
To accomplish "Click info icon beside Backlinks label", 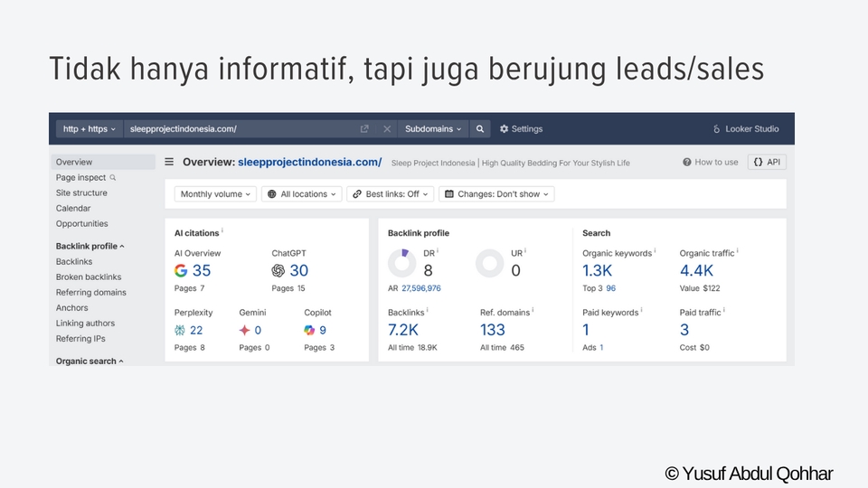I will tap(428, 309).
